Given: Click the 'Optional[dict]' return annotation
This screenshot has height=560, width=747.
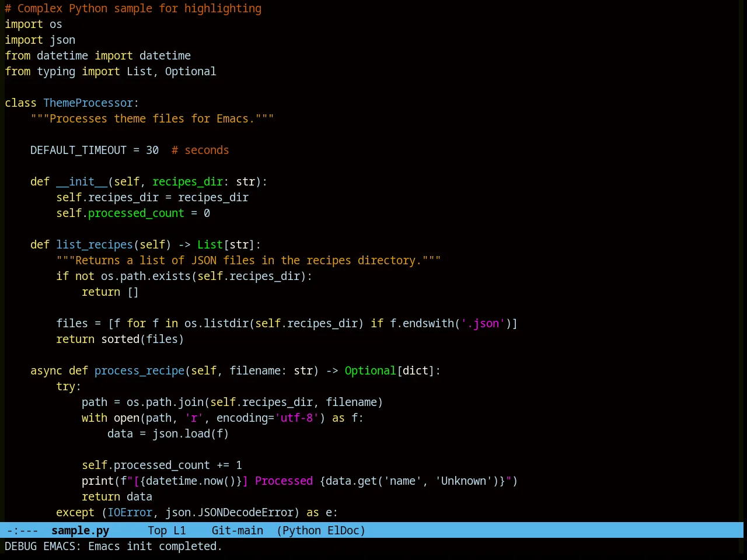Looking at the screenshot, I should (x=390, y=370).
